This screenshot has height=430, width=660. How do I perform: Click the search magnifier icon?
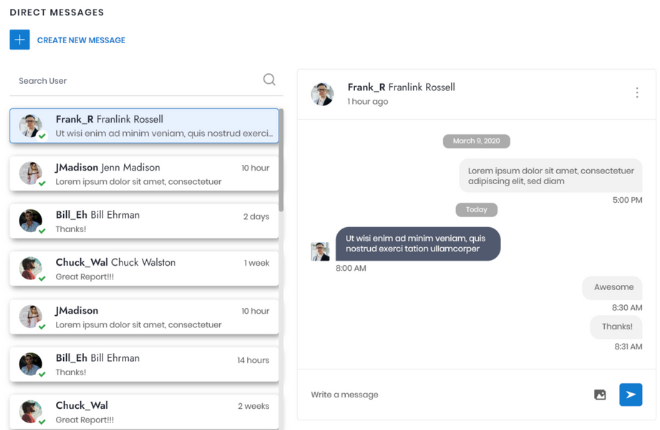tap(269, 80)
